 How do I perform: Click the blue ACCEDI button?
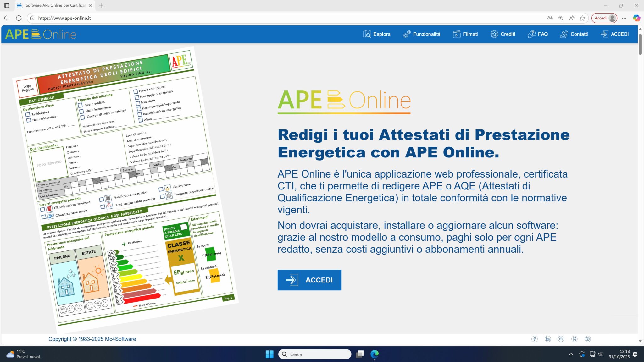point(309,280)
